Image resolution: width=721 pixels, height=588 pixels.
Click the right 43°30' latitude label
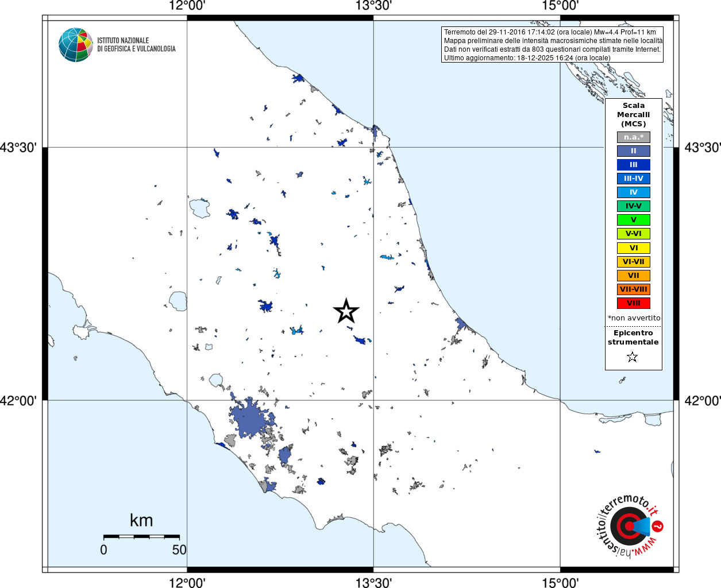pos(703,148)
